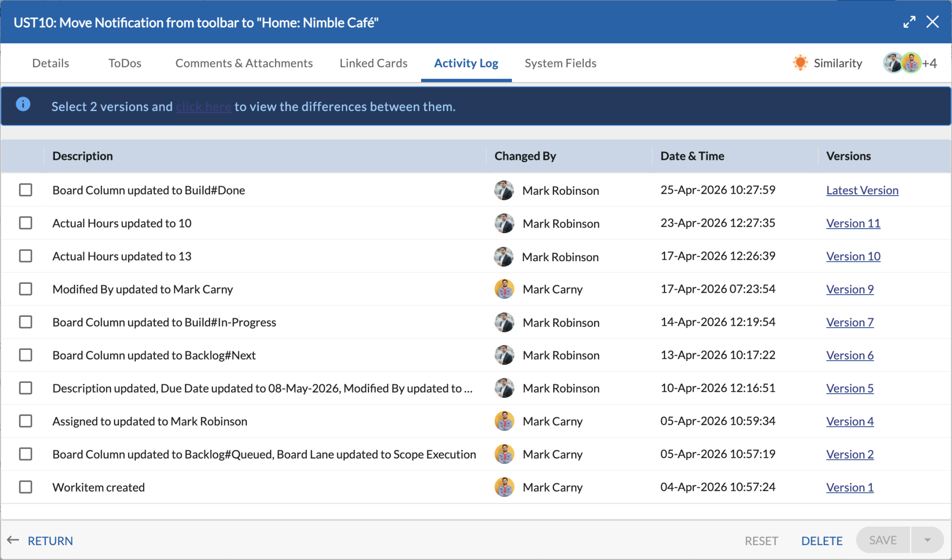Viewport: 952px width, 560px height.
Task: Tick checkbox for Backlog#Next row
Action: pos(26,355)
